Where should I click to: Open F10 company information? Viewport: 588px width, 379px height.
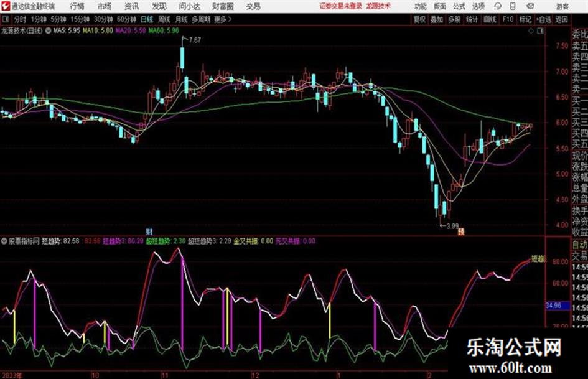508,19
